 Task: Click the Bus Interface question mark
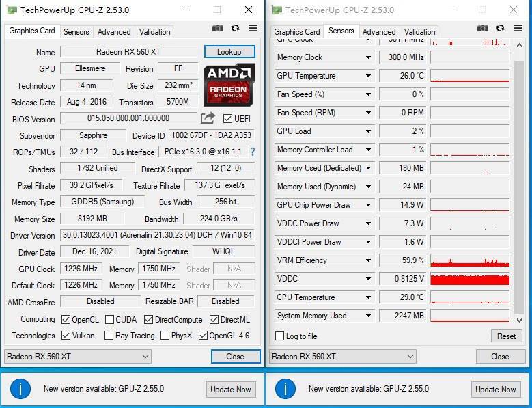click(x=253, y=152)
